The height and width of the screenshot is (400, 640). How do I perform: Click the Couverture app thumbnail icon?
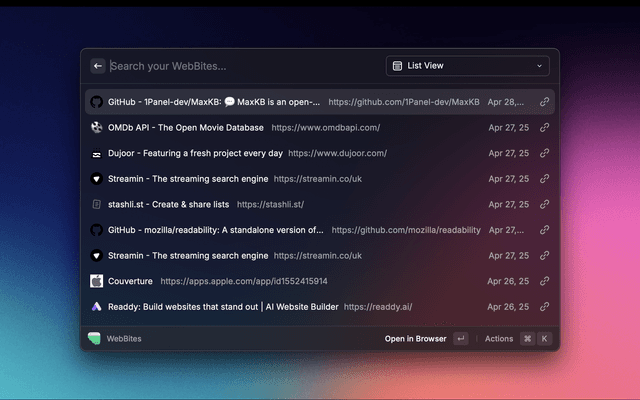[97, 281]
